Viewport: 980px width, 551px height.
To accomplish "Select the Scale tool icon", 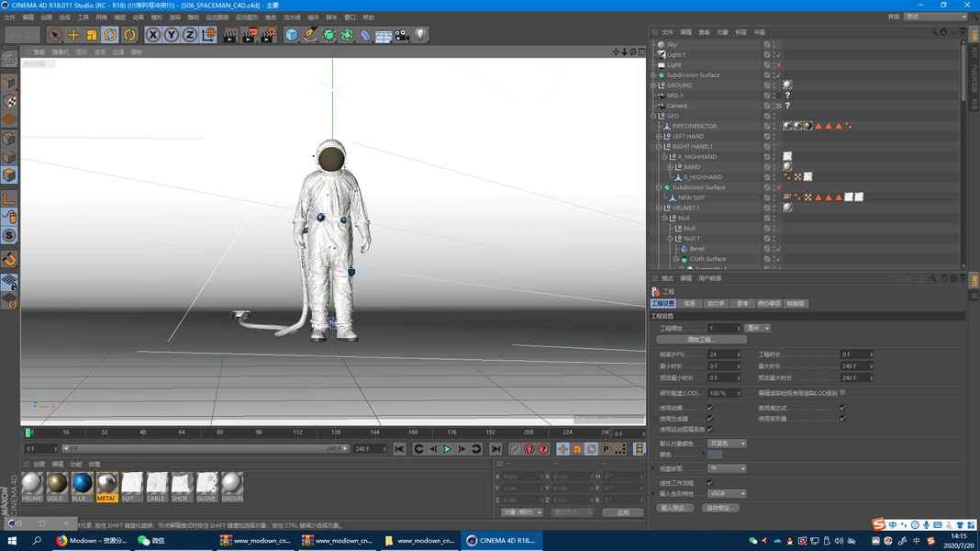I will pos(92,35).
